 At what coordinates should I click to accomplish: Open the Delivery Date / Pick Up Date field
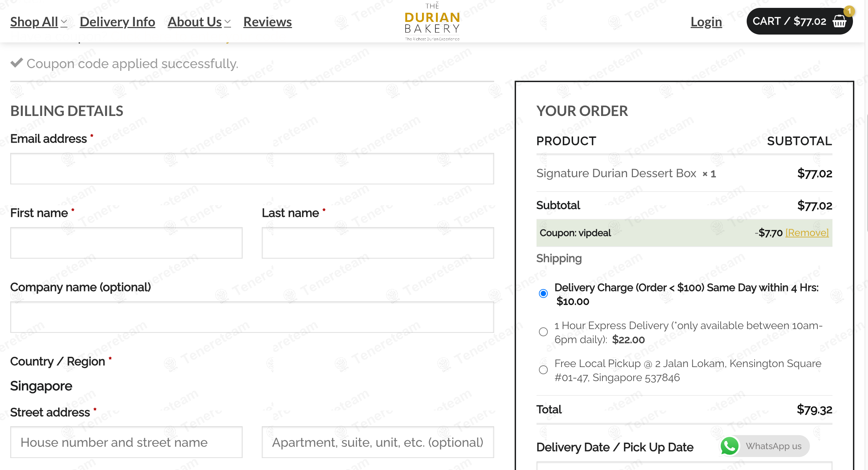[683, 467]
